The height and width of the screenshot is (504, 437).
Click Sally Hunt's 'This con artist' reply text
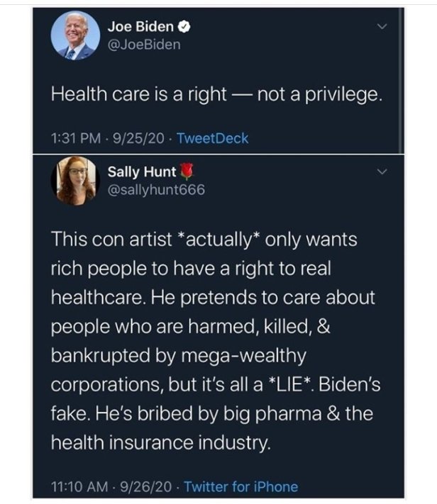[x=213, y=341]
